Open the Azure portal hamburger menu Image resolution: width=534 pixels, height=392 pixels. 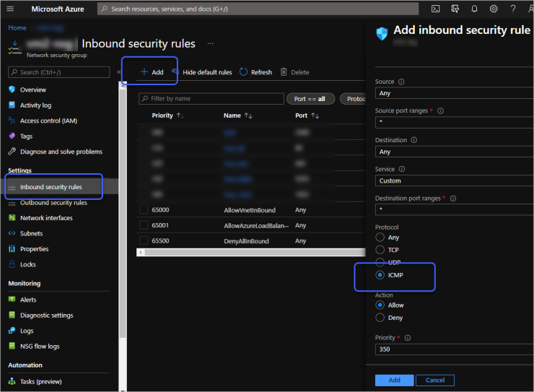pyautogui.click(x=10, y=9)
